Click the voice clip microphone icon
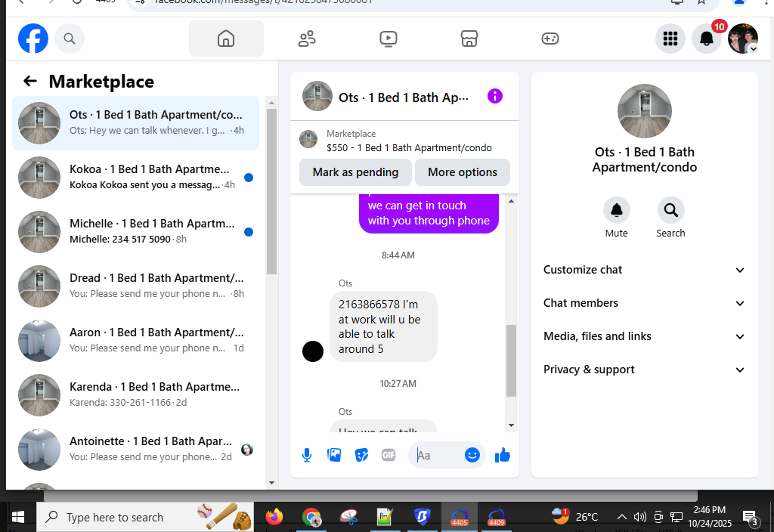 tap(307, 455)
